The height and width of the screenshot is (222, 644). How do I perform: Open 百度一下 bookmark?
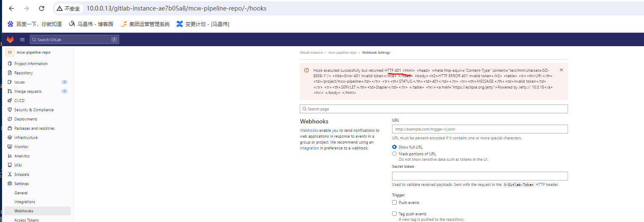coord(35,24)
